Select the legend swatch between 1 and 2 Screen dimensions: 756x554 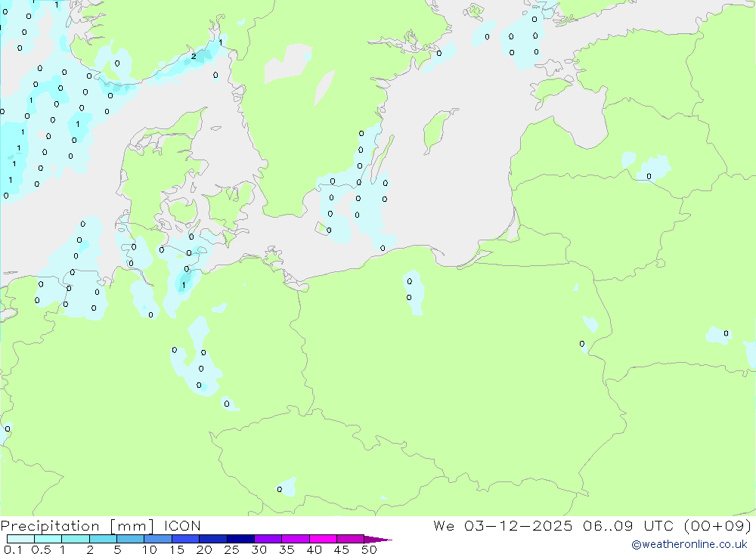76,539
